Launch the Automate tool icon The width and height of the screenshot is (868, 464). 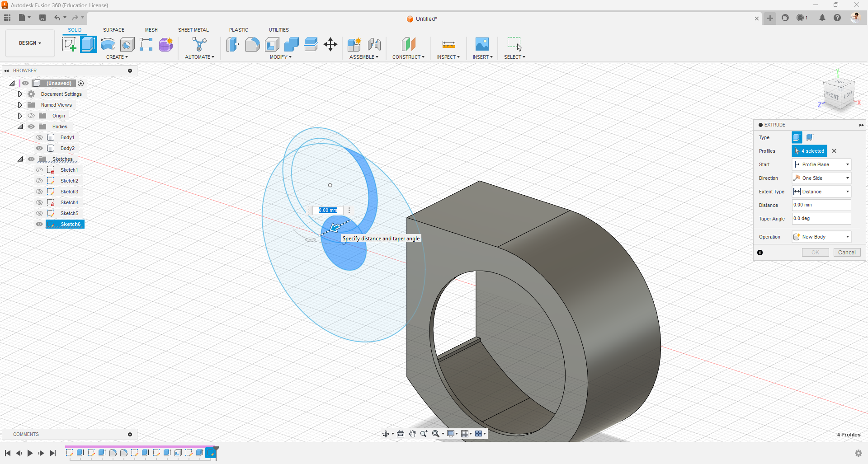pyautogui.click(x=199, y=44)
